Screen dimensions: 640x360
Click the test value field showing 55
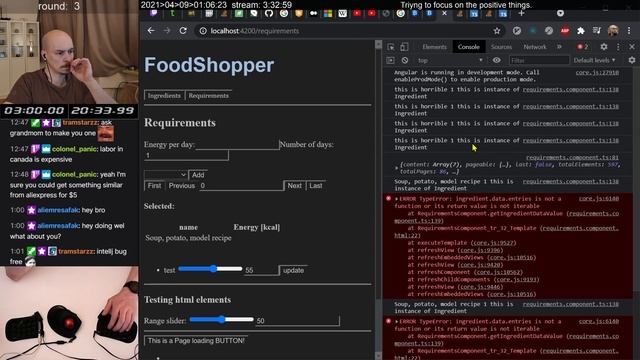pyautogui.click(x=261, y=270)
